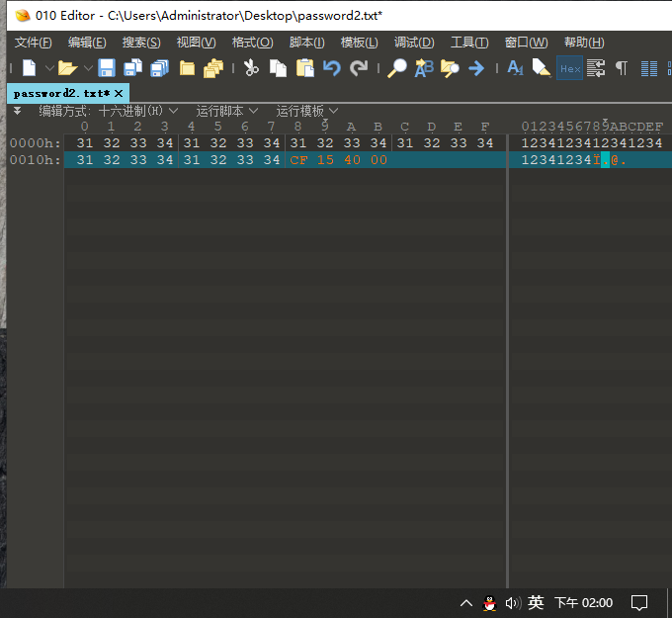Viewport: 672px width, 618px height.
Task: Click the 0010h address row label
Action: (x=36, y=160)
